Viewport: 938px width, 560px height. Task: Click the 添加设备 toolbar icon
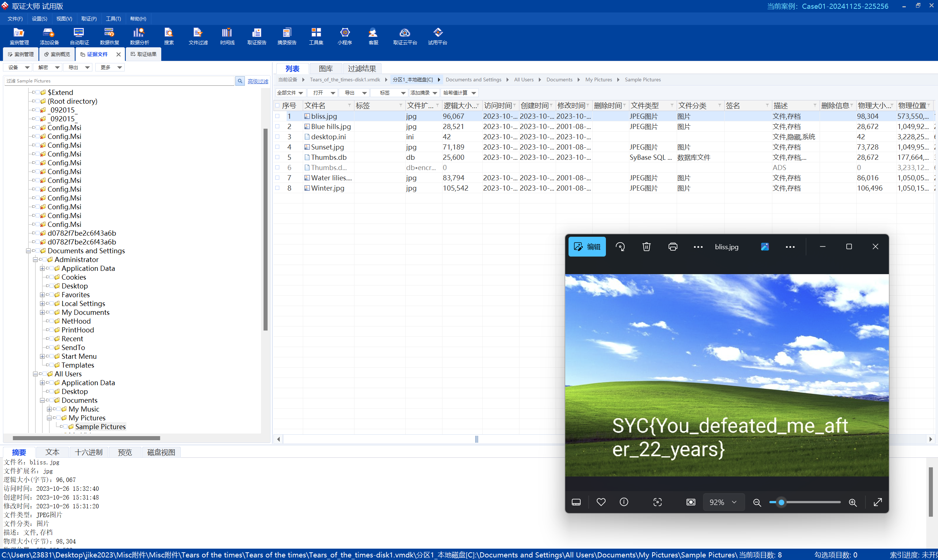[x=49, y=36]
